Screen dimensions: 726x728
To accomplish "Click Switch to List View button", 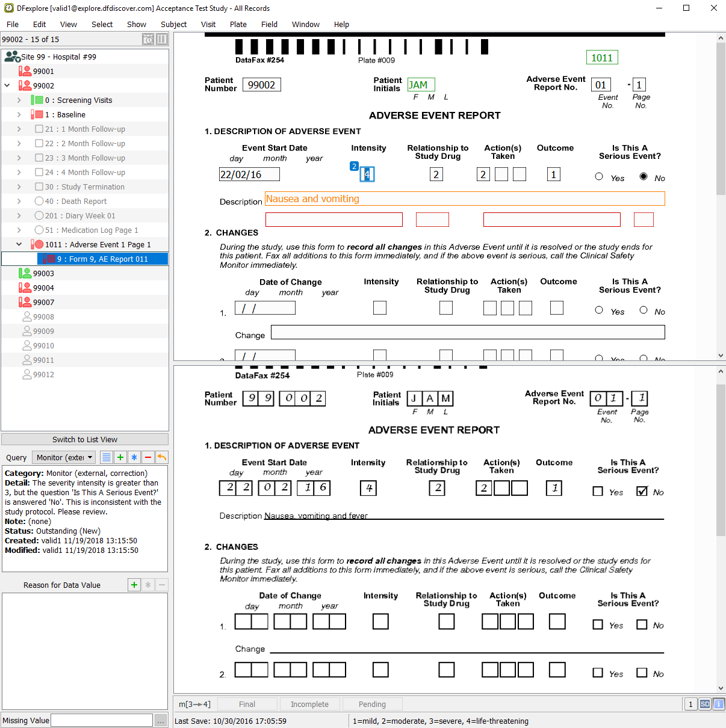I will pyautogui.click(x=85, y=440).
